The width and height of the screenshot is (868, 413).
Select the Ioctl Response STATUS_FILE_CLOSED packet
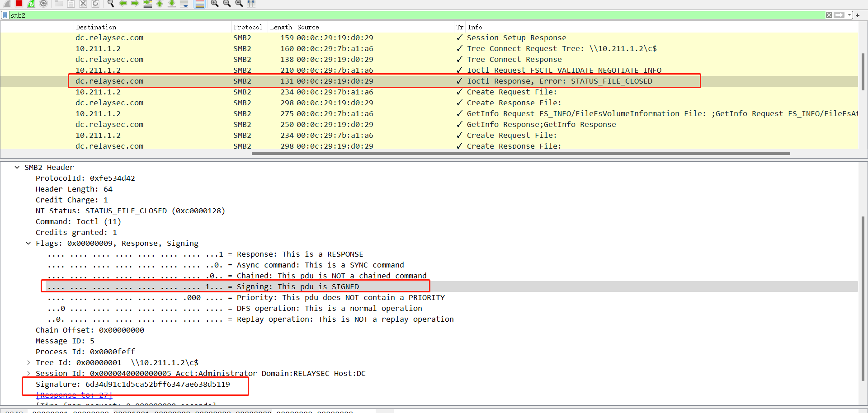(429, 81)
